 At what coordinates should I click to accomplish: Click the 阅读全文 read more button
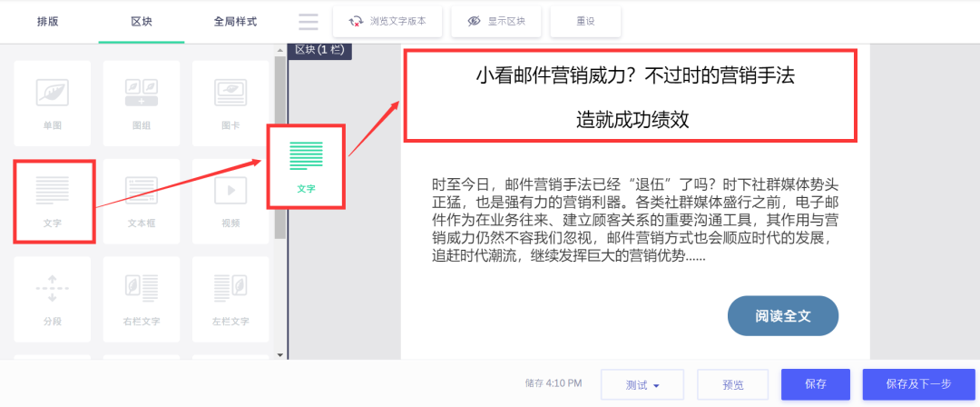click(x=783, y=316)
